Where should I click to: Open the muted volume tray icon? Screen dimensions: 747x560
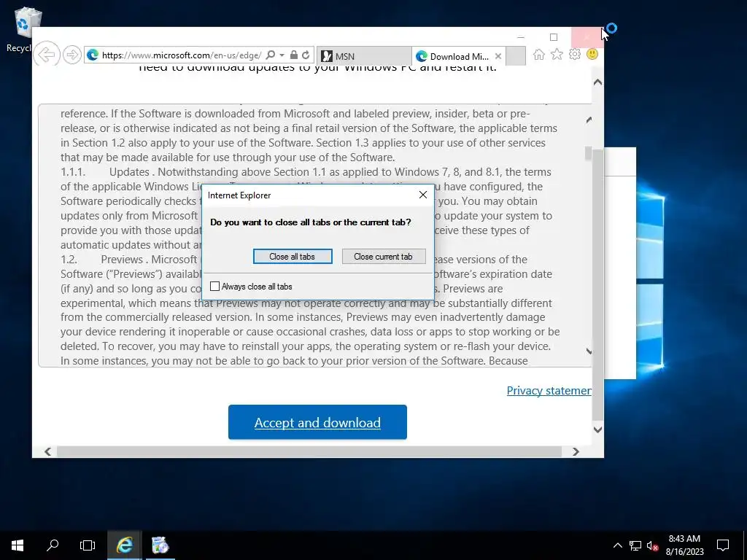point(653,545)
